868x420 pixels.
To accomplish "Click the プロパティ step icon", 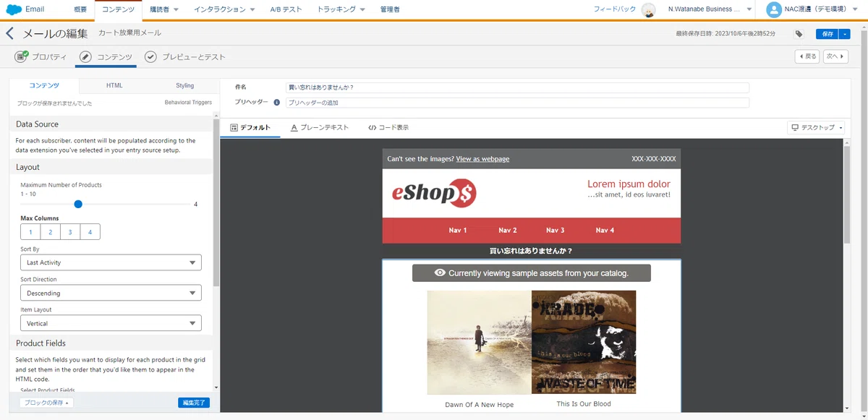I will pos(21,56).
